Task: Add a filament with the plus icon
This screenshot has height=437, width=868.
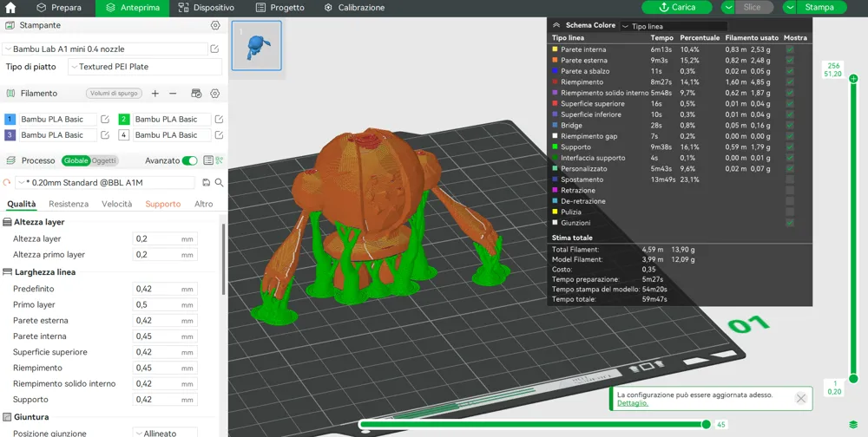Action: pos(155,94)
